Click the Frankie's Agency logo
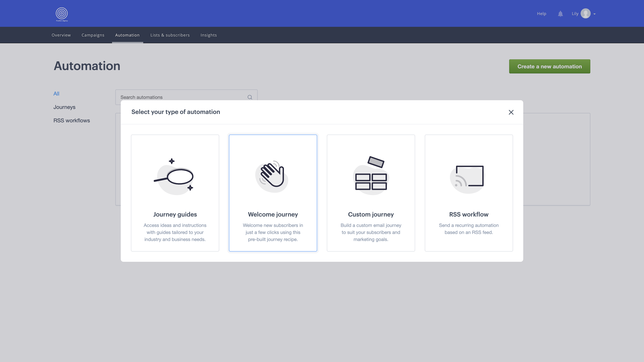The width and height of the screenshot is (644, 362). [62, 14]
